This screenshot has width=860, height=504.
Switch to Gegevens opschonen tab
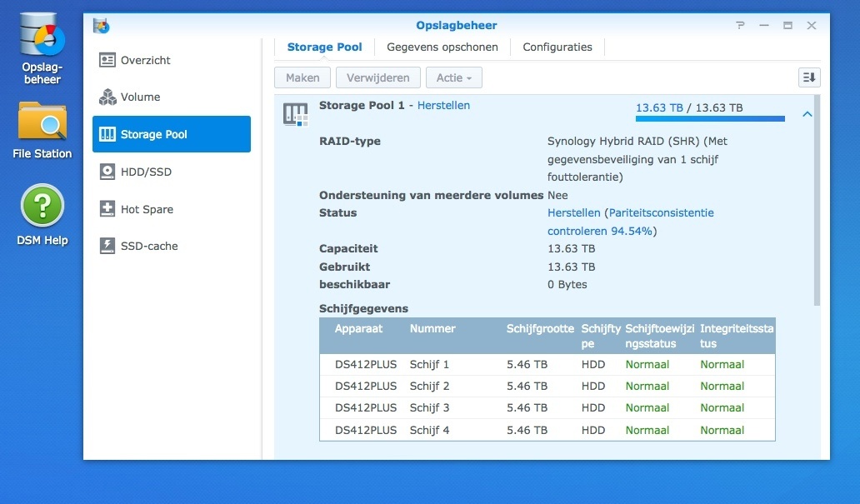click(x=442, y=47)
